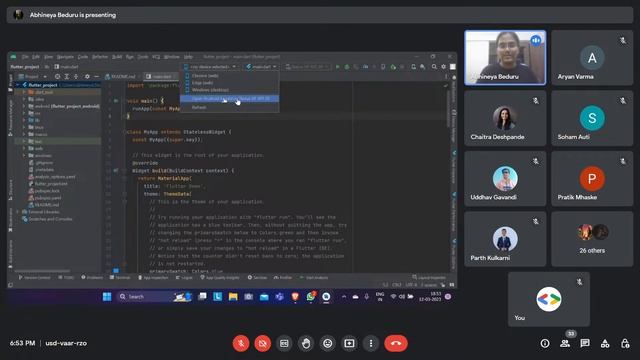Viewport: 640px width, 360px height.
Task: Open the Tools menu in Android Studio
Action: [143, 57]
